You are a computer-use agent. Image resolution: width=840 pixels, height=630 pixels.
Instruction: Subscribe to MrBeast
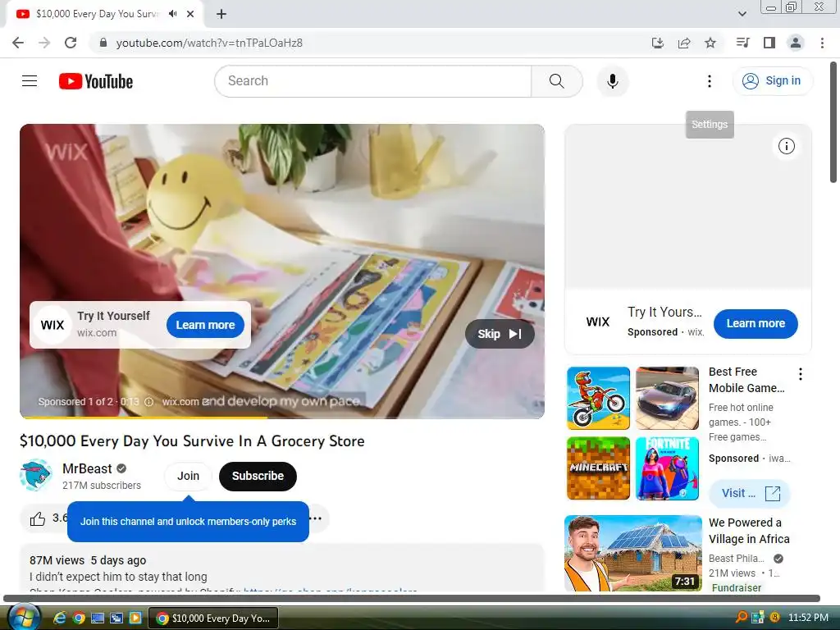point(258,476)
